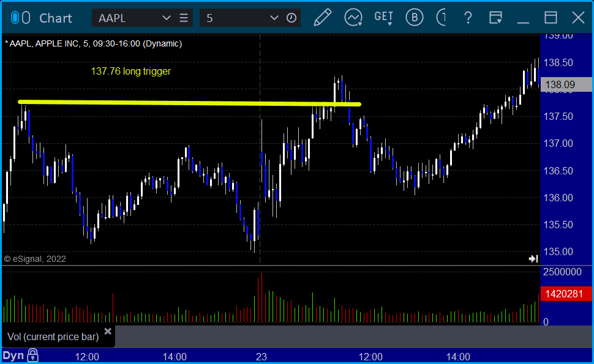Jump to latest bar with arrow icon

tap(533, 259)
